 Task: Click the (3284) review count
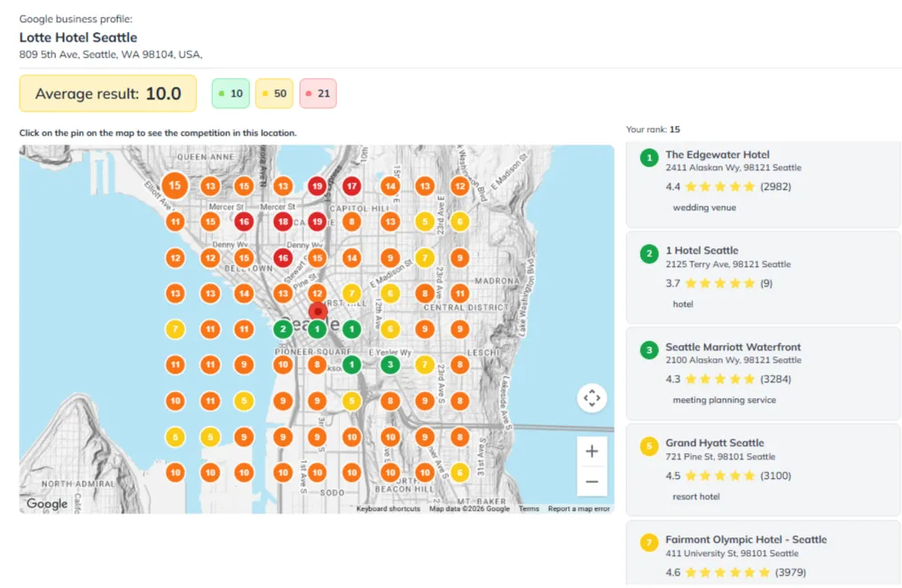pos(775,380)
